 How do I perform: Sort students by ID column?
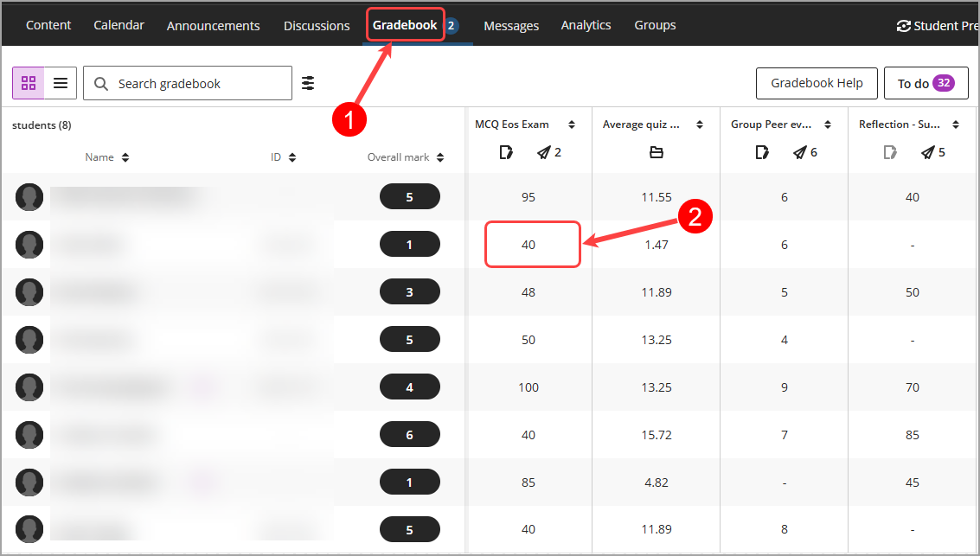click(x=292, y=157)
